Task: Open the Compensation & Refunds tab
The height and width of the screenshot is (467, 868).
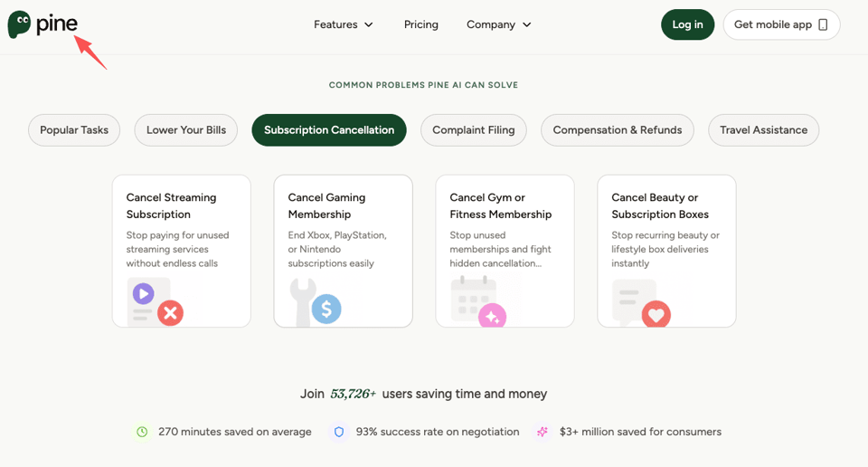Action: point(618,130)
